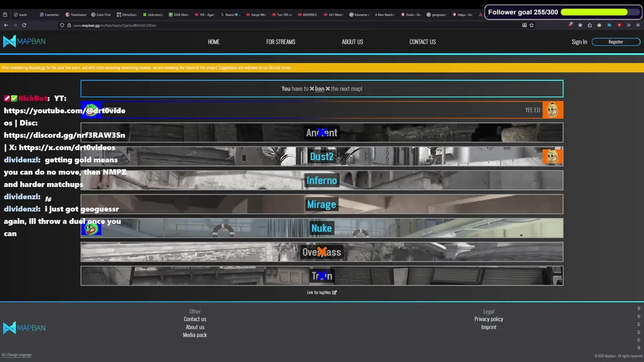The height and width of the screenshot is (362, 644).
Task: Click the site security padlock icon
Action: pos(69,25)
